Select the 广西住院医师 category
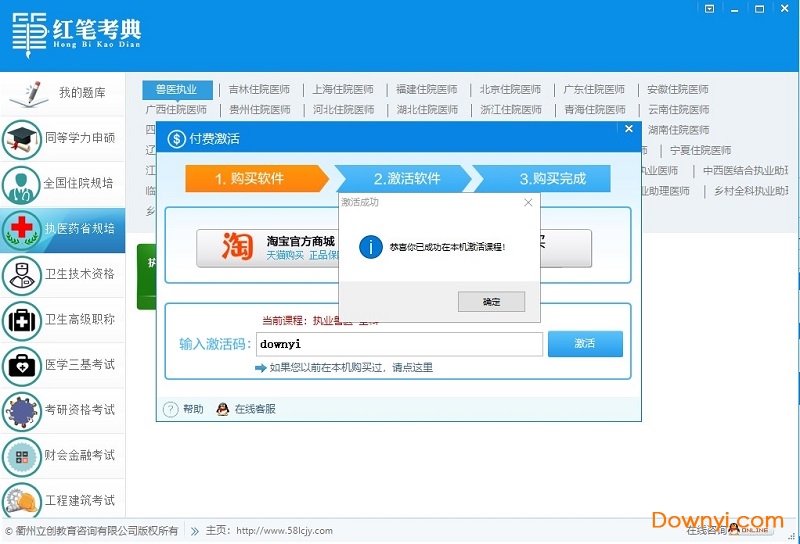This screenshot has width=800, height=544. tap(177, 110)
